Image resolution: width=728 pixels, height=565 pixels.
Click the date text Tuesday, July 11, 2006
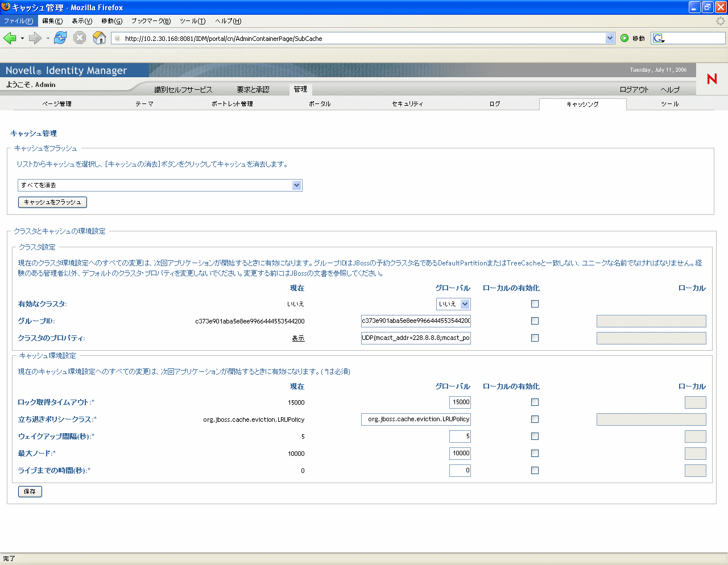[658, 70]
